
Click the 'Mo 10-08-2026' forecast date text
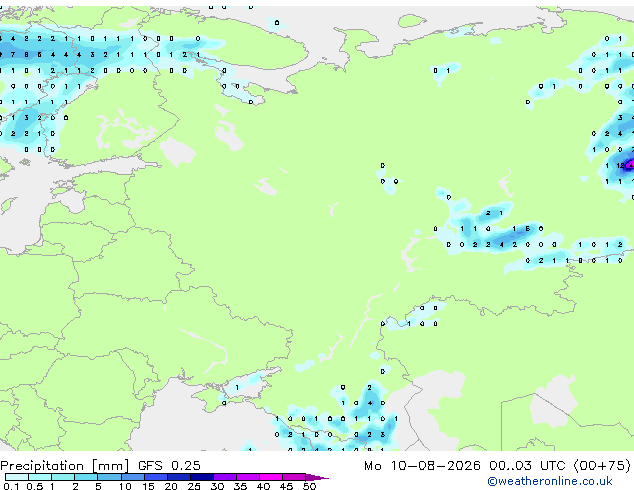422,465
